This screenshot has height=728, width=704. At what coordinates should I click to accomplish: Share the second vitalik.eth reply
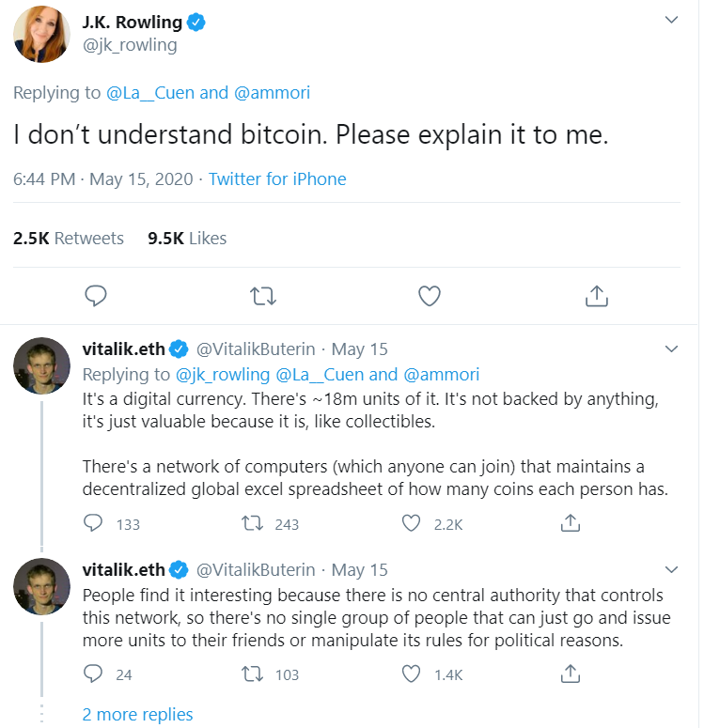570,674
